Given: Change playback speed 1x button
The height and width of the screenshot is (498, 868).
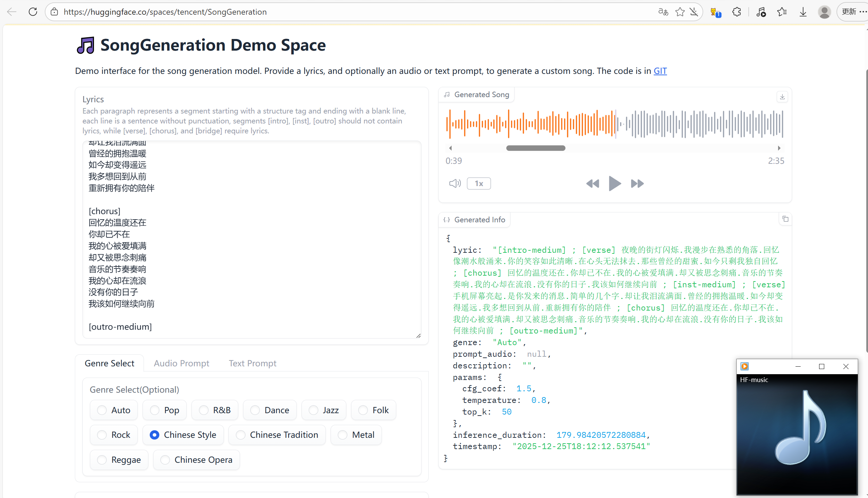Looking at the screenshot, I should [479, 184].
